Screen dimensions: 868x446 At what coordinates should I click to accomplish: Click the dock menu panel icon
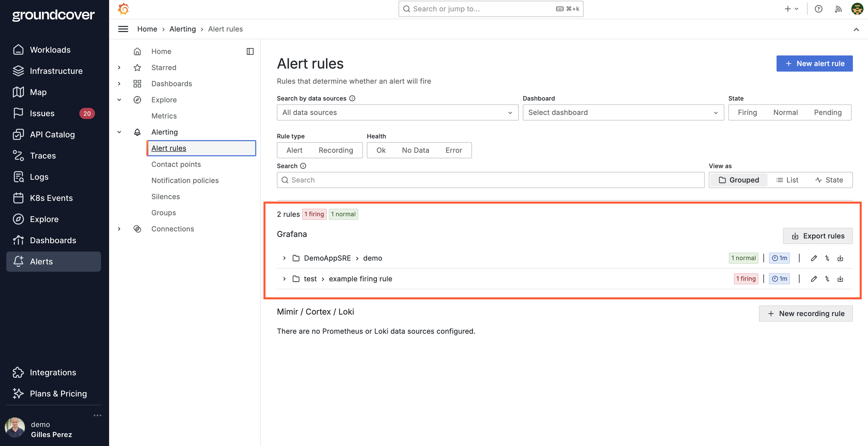(250, 51)
